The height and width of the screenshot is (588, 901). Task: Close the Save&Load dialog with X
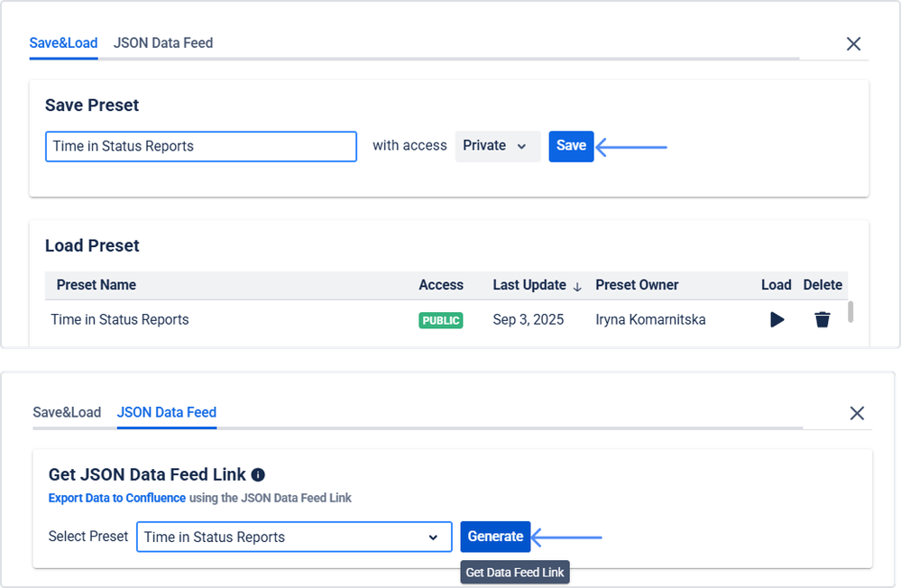point(853,43)
